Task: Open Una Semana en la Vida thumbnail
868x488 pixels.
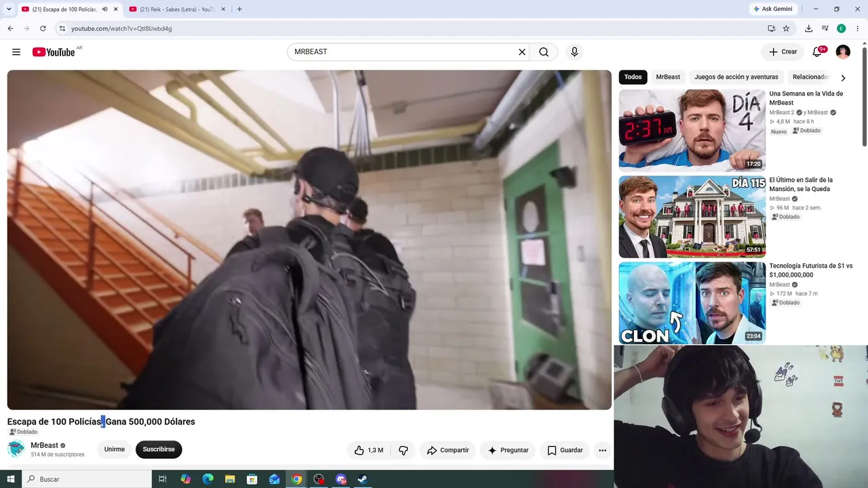Action: [x=692, y=130]
